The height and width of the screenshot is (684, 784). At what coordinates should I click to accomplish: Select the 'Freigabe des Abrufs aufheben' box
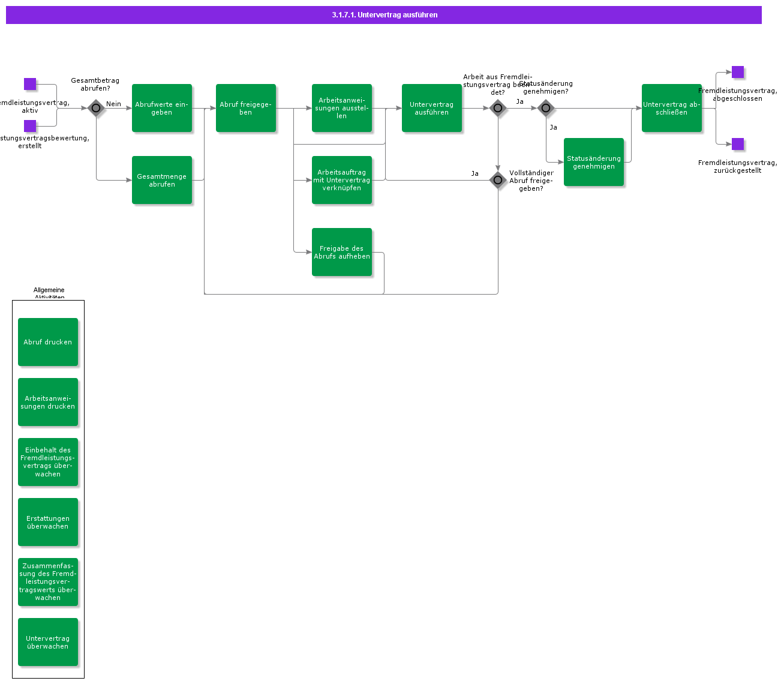pyautogui.click(x=342, y=252)
